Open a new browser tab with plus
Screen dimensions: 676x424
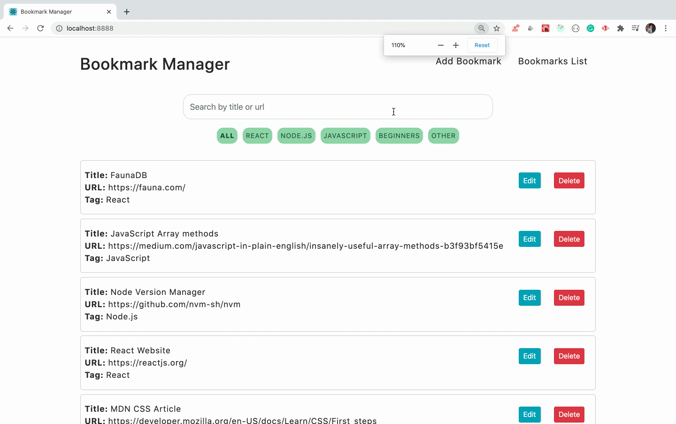click(x=126, y=12)
